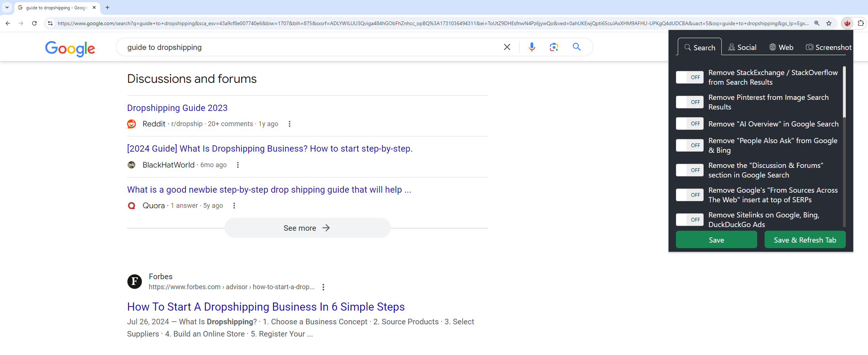Switch to the Web tab in the extension
Viewport: 868px width, 355px height.
click(781, 47)
